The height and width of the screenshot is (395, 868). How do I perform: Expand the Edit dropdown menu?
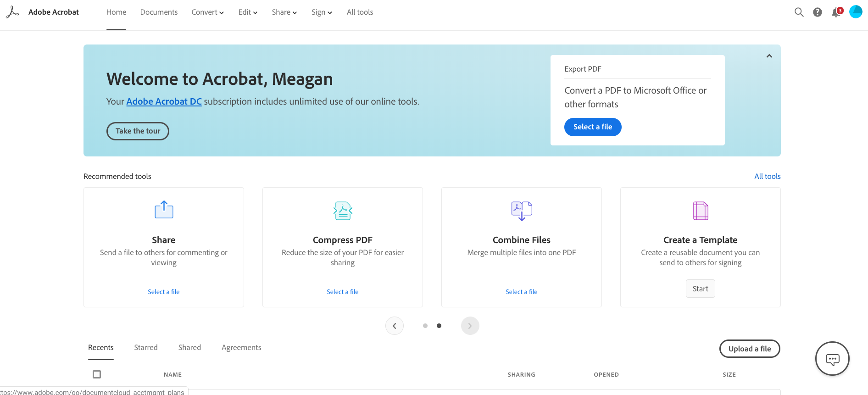coord(248,12)
